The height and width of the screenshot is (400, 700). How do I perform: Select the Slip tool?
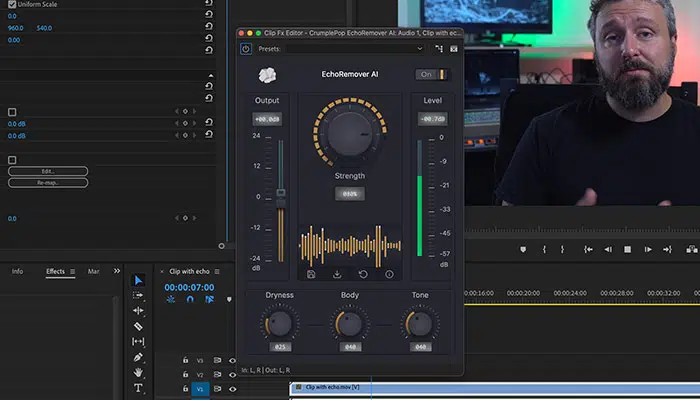click(138, 342)
